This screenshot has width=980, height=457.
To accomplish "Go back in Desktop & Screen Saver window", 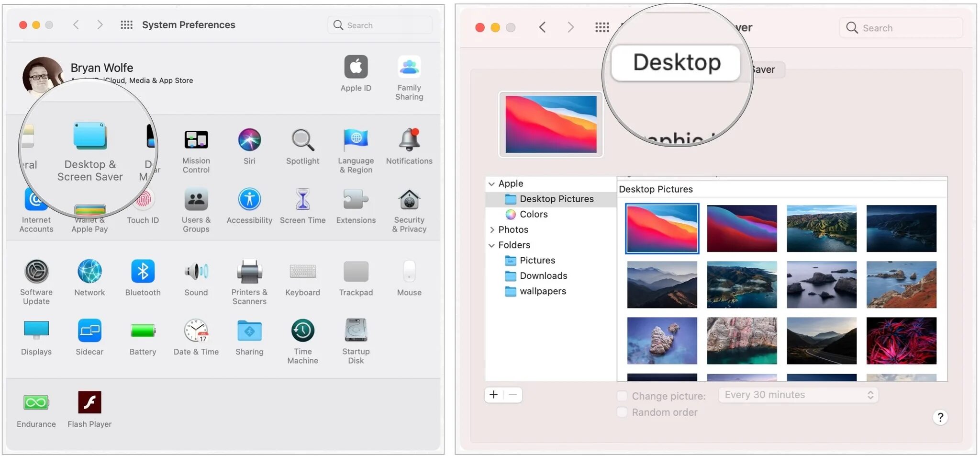I will (x=542, y=27).
